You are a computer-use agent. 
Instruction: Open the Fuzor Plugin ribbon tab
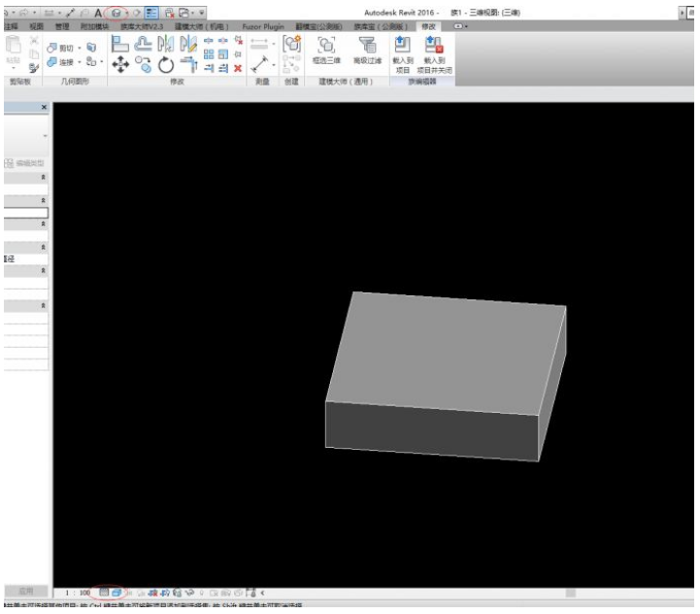(x=262, y=26)
